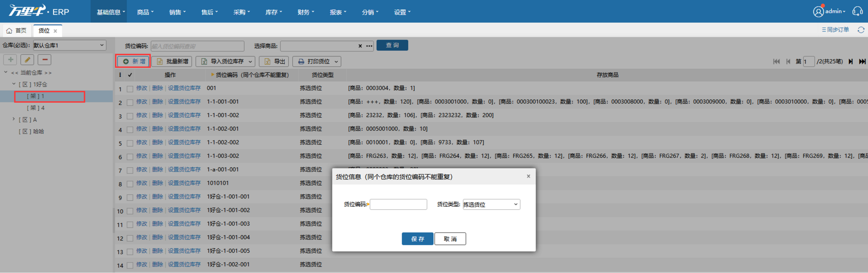Open product picker via the ellipsis icon
The image size is (868, 273).
click(x=369, y=46)
